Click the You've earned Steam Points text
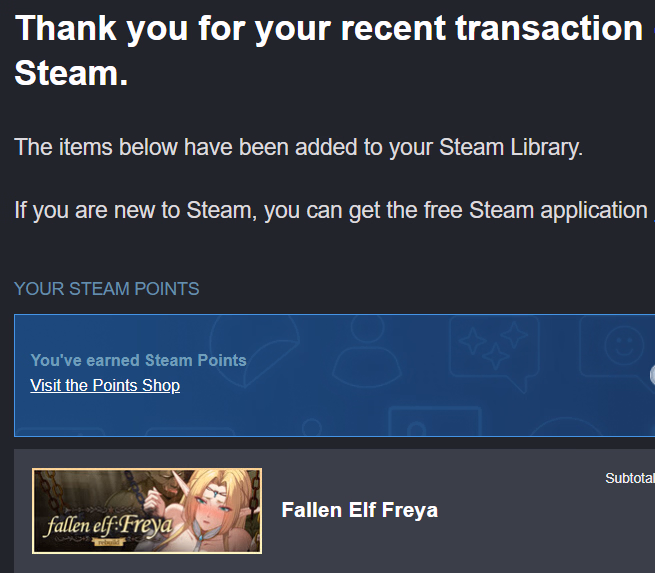 point(138,360)
